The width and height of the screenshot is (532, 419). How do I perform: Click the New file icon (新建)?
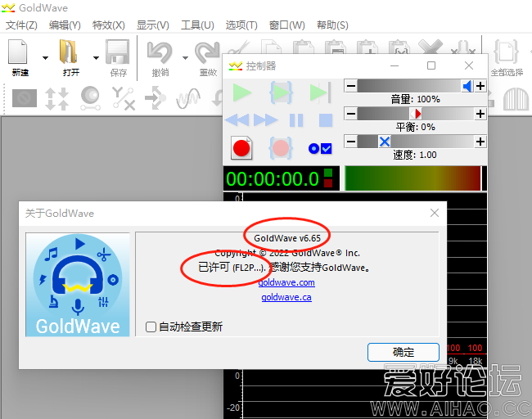[x=18, y=52]
